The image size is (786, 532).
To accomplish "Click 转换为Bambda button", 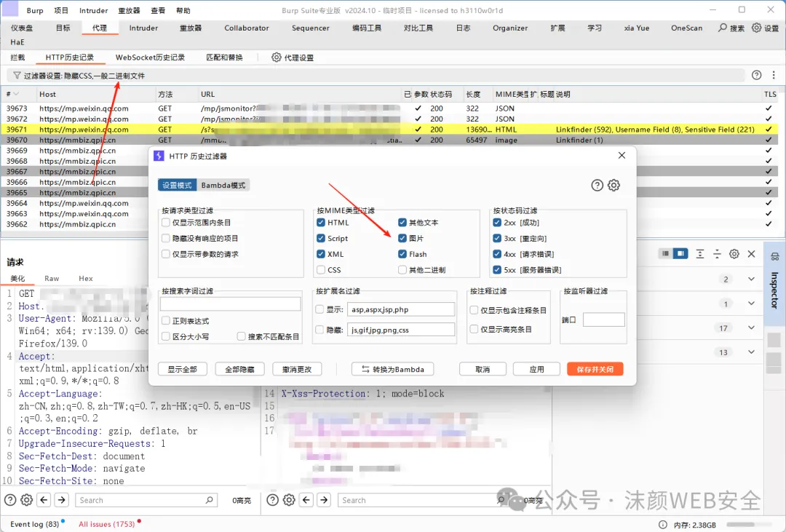I will 392,369.
